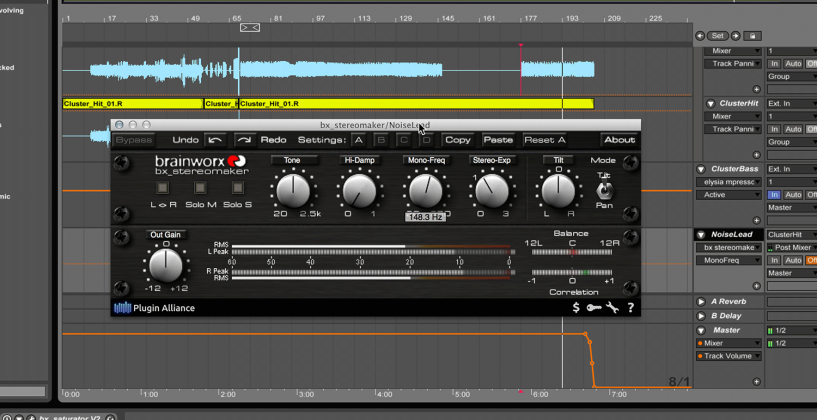Viewport: 817px width, 420px height.
Task: Toggle the plugin Bypass button
Action: 134,140
